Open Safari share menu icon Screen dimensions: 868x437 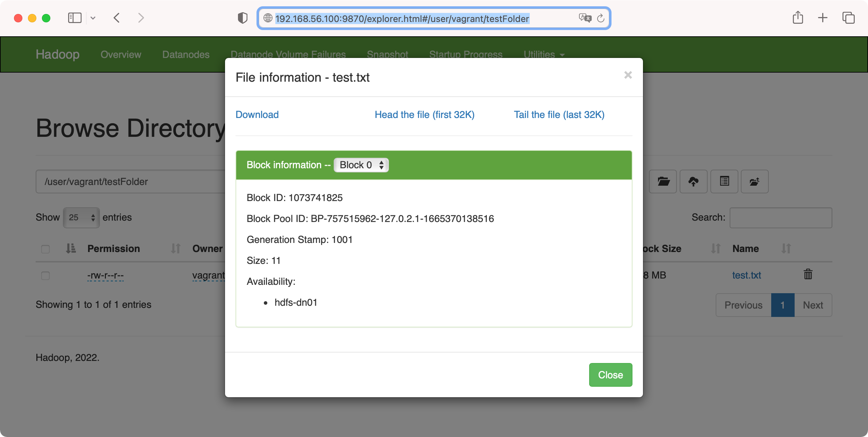tap(798, 18)
